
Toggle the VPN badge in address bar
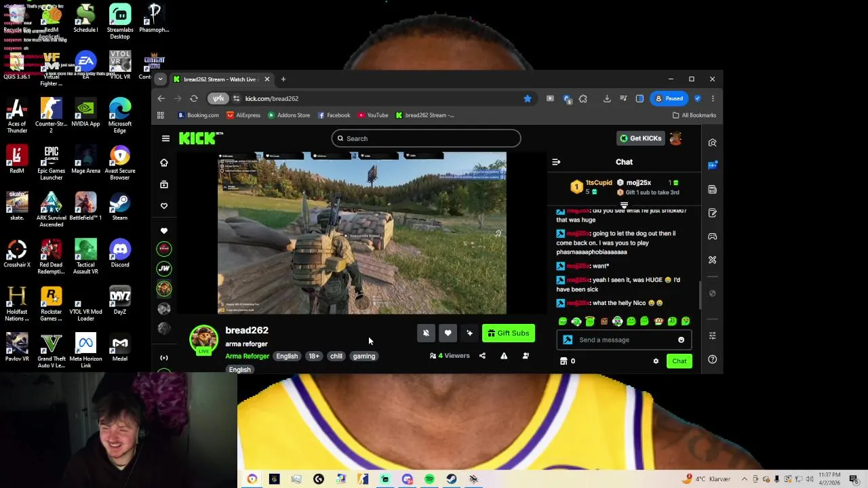coord(218,99)
